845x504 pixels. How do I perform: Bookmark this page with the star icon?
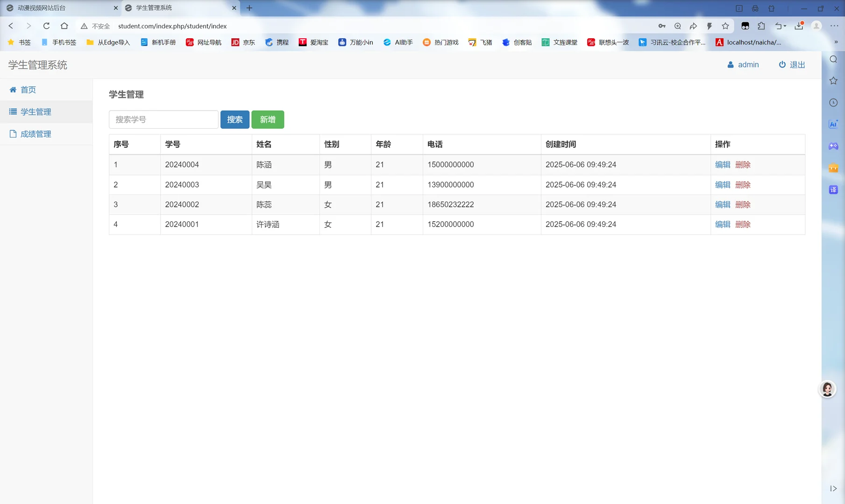tap(725, 26)
